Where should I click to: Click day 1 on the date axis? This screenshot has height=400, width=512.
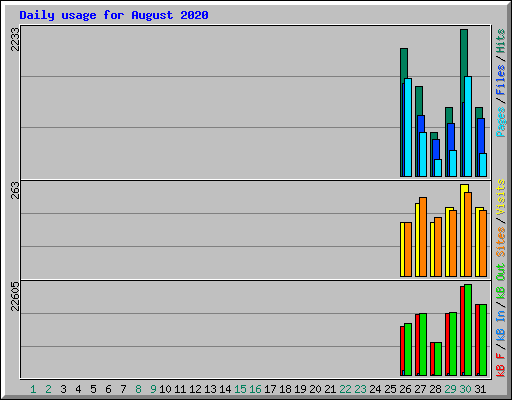point(33,389)
